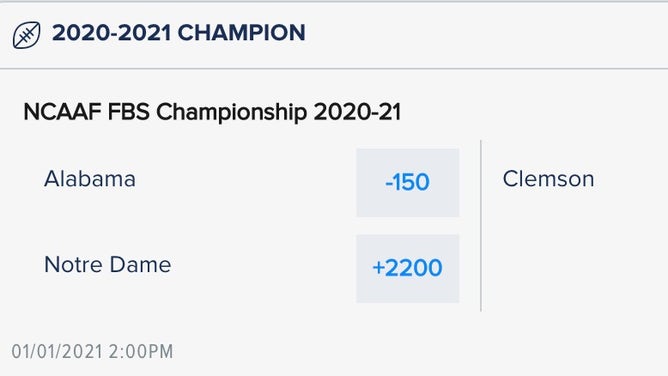Click 2020-21 at end of championship title
This screenshot has height=376, width=668.
[357, 112]
